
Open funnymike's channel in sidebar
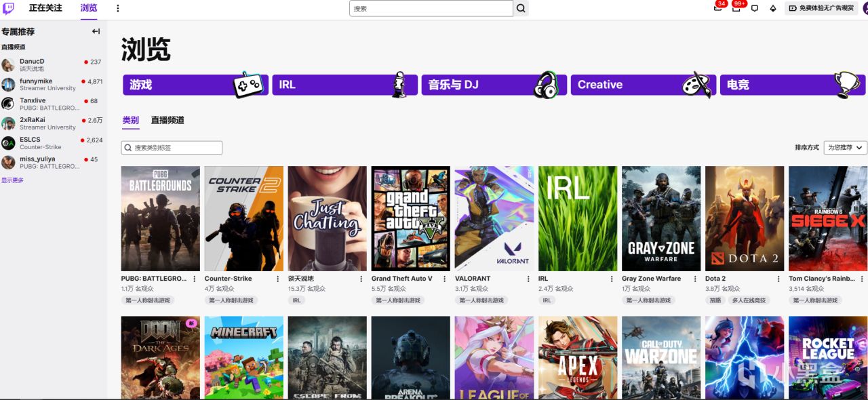pos(53,85)
